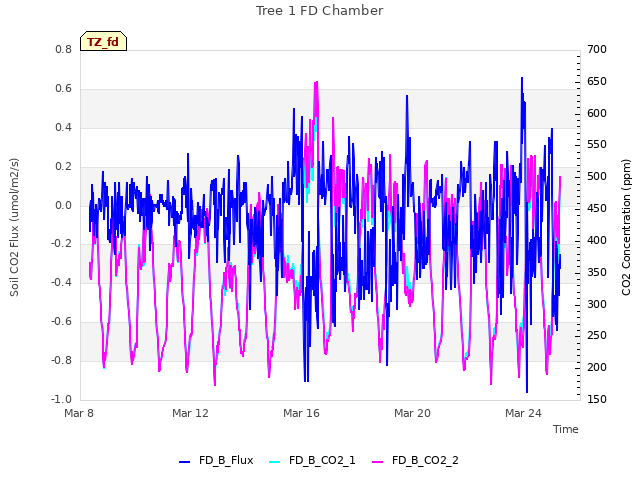This screenshot has width=640, height=480.
Task: Click the Mar 24 axis tick label
Action: (523, 413)
